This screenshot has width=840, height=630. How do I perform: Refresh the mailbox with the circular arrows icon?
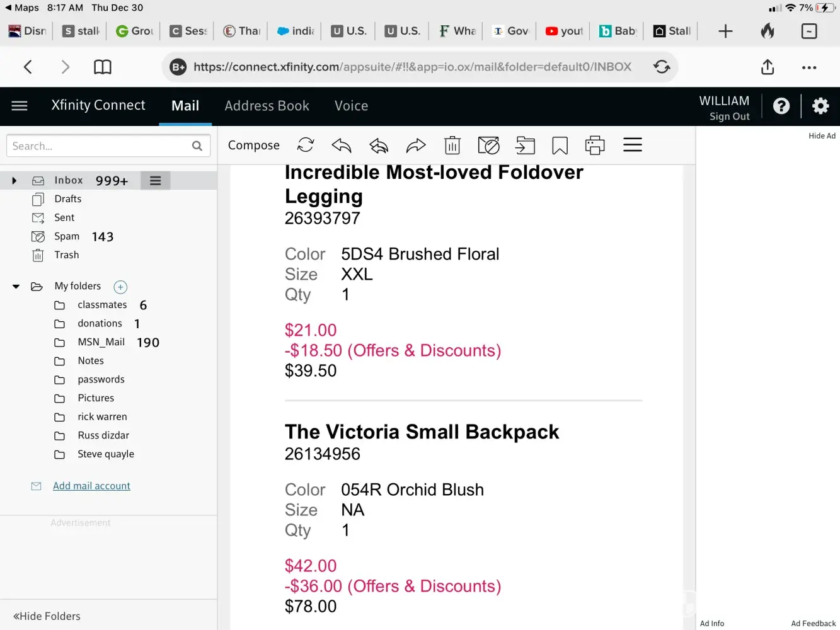point(306,146)
